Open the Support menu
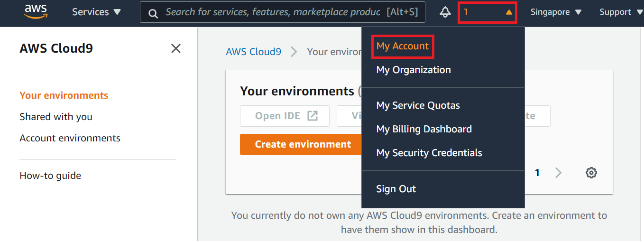Image resolution: width=644 pixels, height=242 pixels. click(x=620, y=12)
